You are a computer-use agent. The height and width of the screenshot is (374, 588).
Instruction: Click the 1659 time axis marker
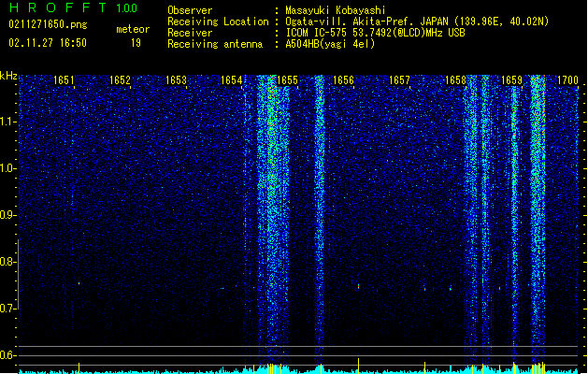[511, 80]
